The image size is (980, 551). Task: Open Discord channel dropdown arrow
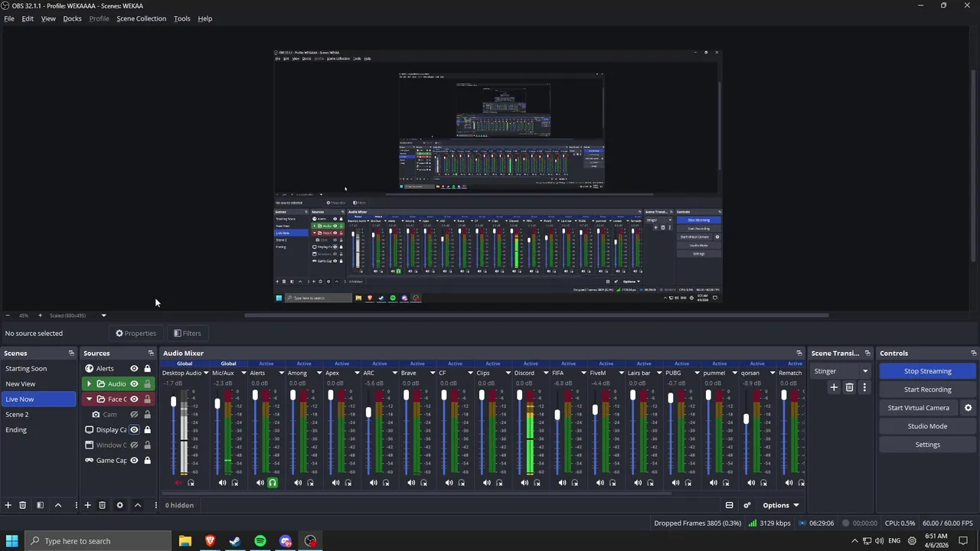[545, 373]
